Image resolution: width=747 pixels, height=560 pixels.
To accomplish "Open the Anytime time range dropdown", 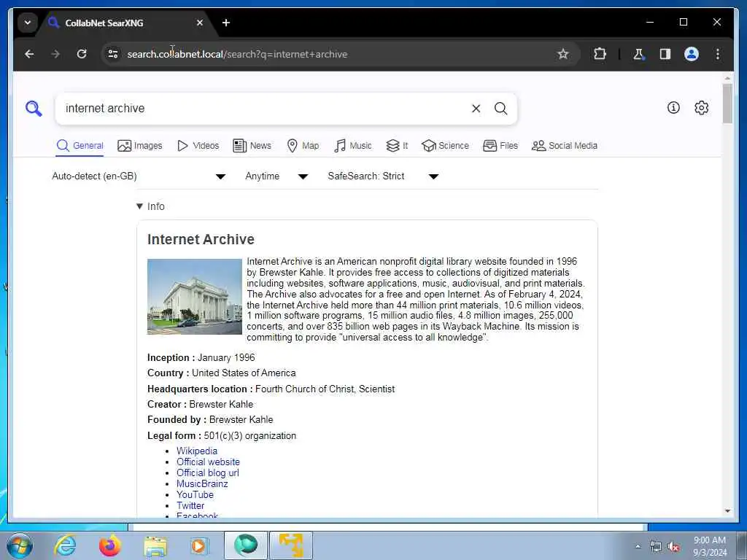I will [x=276, y=176].
